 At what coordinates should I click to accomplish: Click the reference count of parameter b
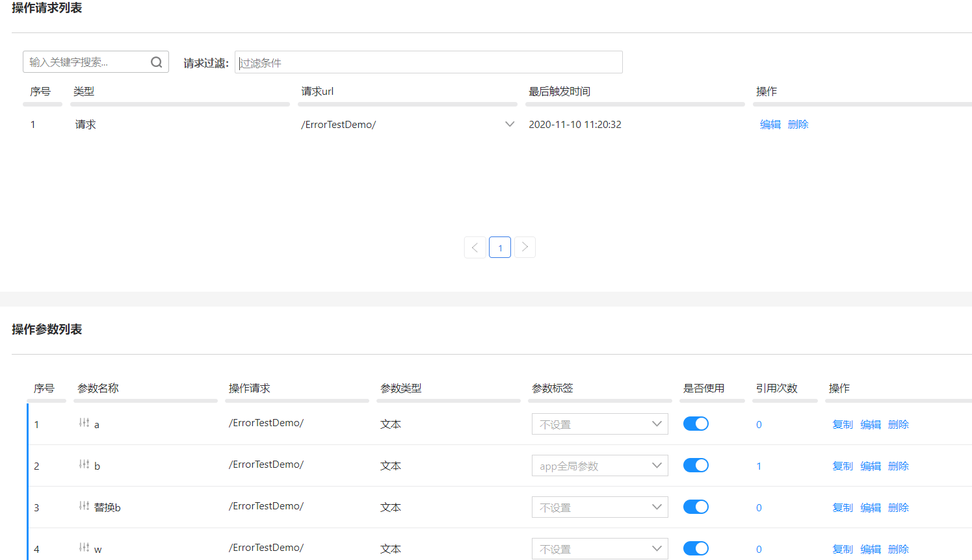coord(759,466)
